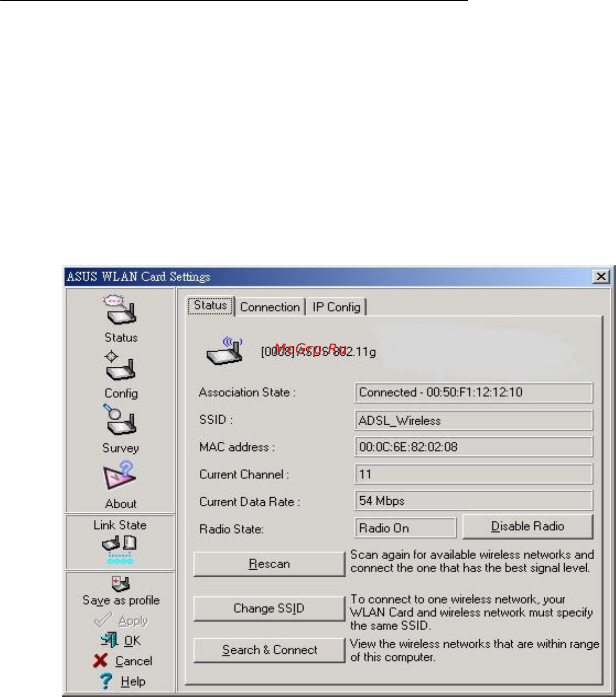Open the Config section in the sidebar
This screenshot has height=697, width=616.
[120, 374]
